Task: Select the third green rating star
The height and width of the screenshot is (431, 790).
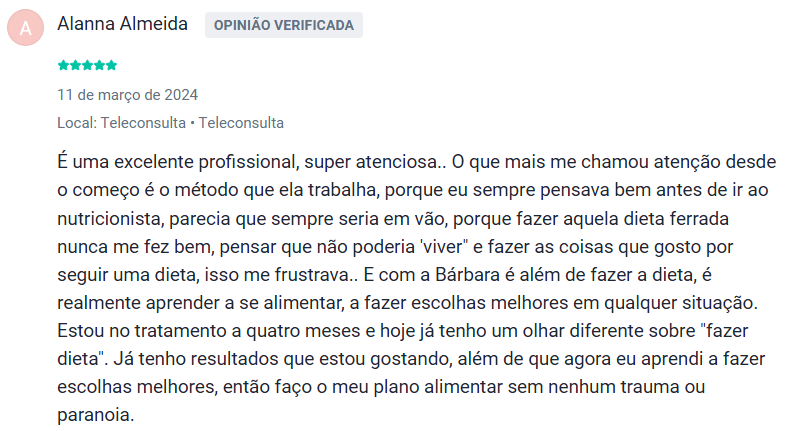Action: [87, 66]
